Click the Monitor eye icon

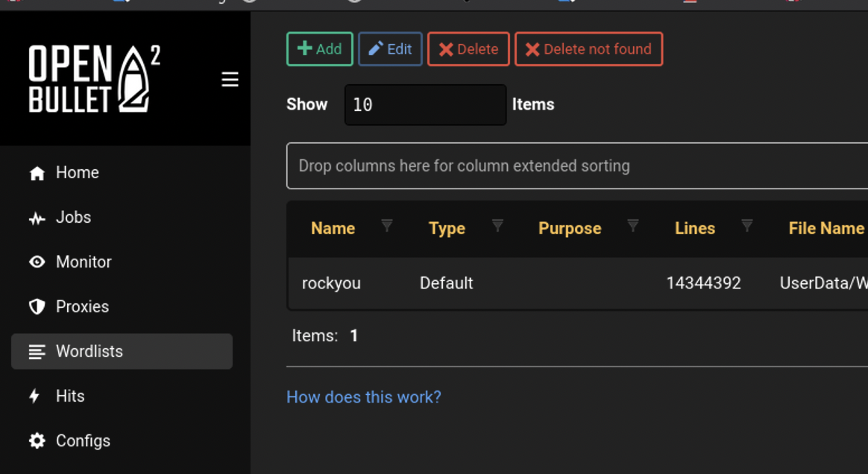(37, 262)
